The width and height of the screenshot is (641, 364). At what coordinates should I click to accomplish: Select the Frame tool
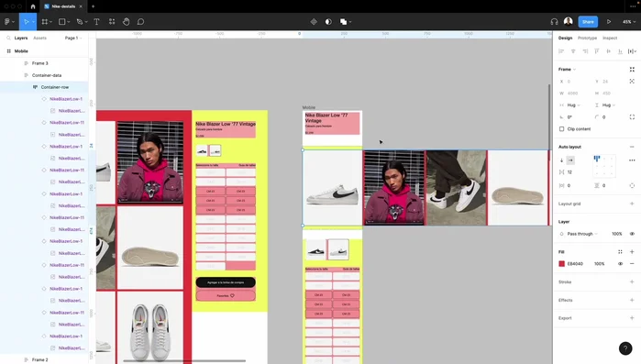(45, 22)
